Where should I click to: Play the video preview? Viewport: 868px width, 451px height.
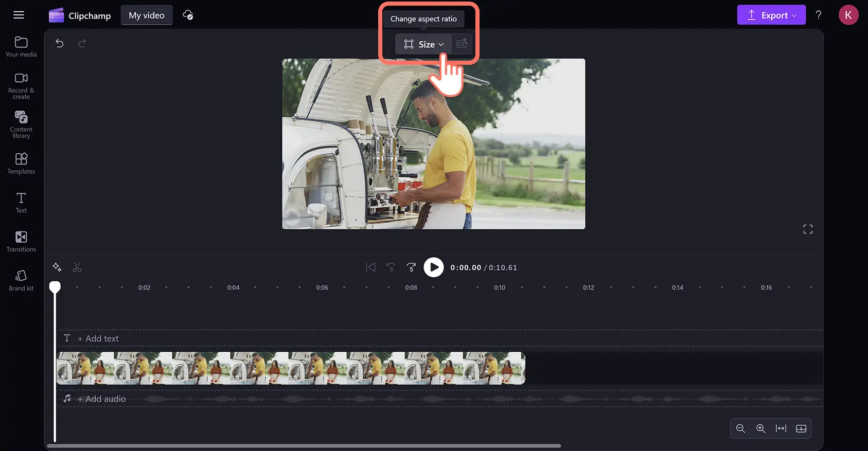coord(434,267)
